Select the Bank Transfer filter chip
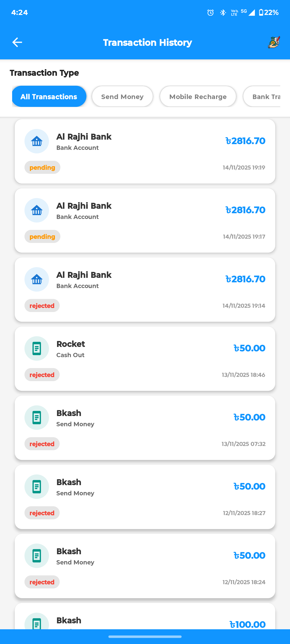290x644 pixels. click(263, 96)
